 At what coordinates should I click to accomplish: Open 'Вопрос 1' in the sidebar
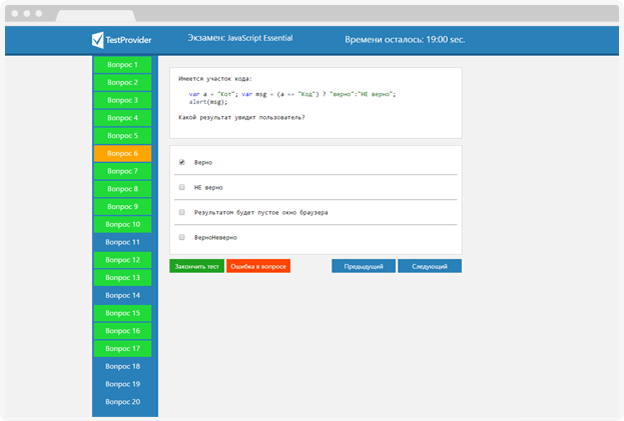pos(122,64)
